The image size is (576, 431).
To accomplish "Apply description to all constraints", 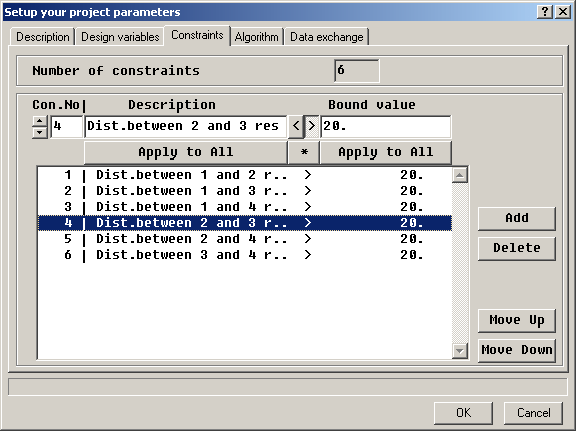I will [x=186, y=152].
